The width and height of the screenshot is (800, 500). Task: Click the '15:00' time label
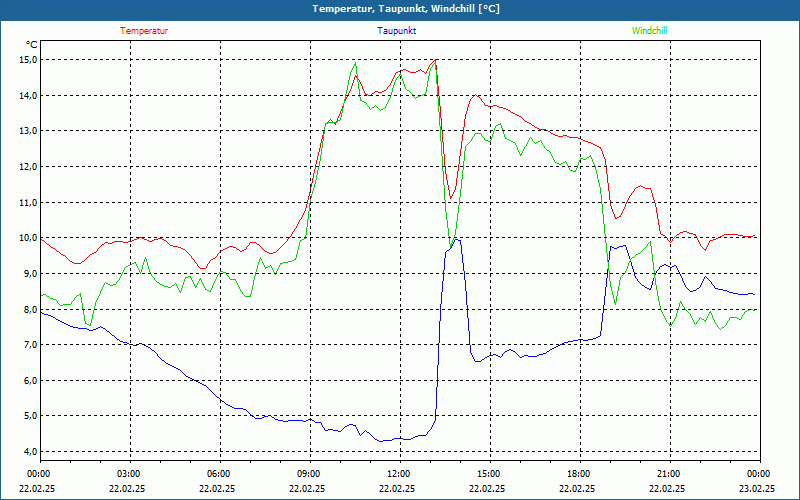tap(487, 474)
